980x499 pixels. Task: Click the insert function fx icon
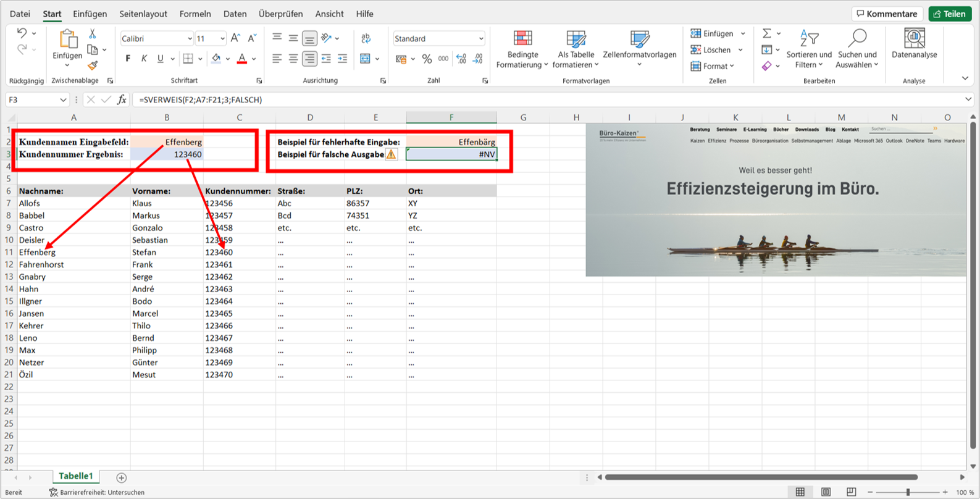[x=122, y=99]
